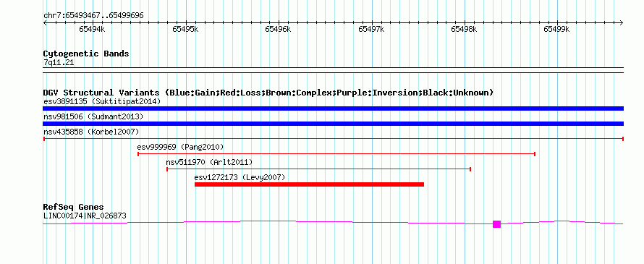Click the 65496k ruler tick label
Viewport: 644px width, 264px height.
point(279,29)
